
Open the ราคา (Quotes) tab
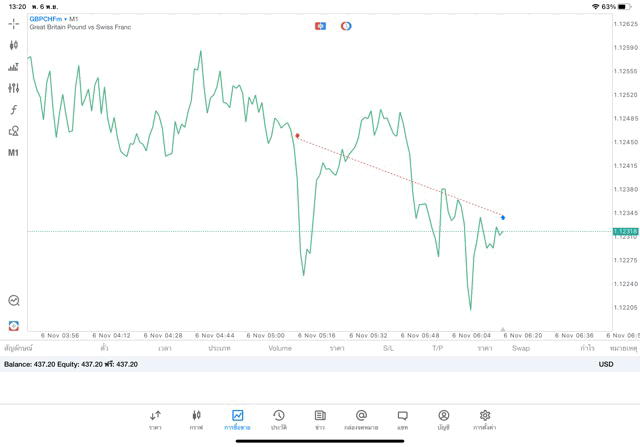pyautogui.click(x=155, y=419)
